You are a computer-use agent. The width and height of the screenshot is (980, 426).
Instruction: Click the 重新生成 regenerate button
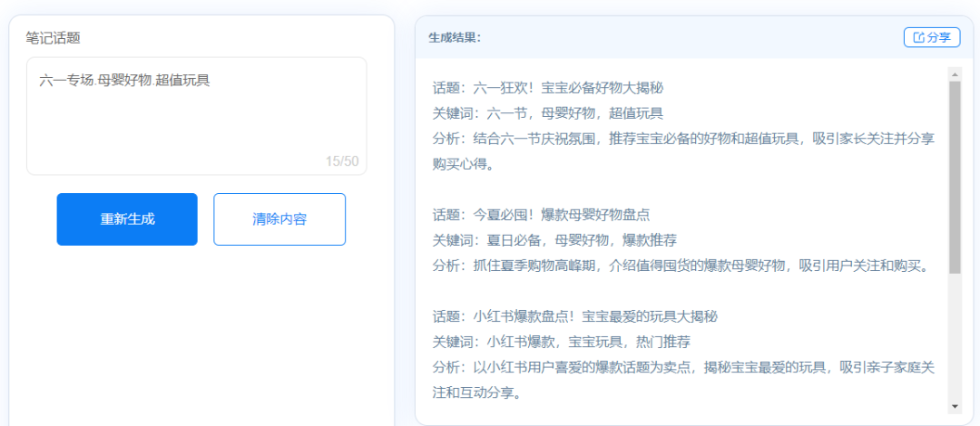127,219
